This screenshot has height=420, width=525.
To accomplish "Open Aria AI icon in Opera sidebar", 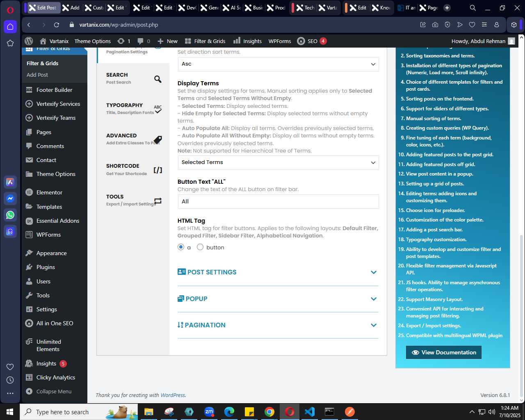I will tap(10, 182).
